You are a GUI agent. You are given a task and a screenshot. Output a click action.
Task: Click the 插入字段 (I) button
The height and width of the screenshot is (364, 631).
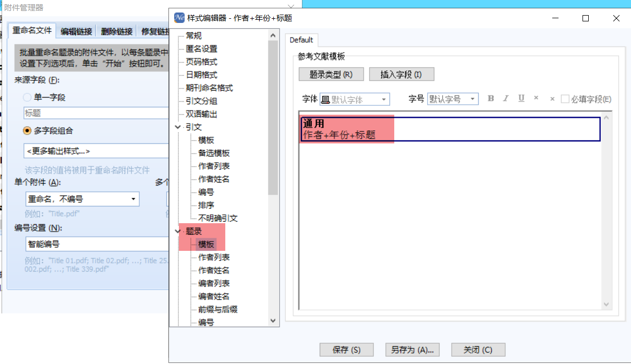click(402, 75)
